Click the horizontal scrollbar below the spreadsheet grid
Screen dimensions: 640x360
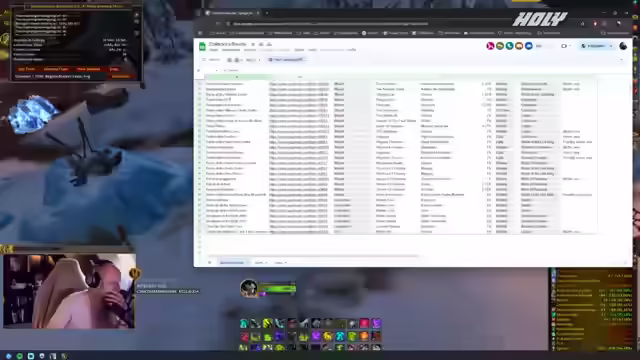click(310, 256)
